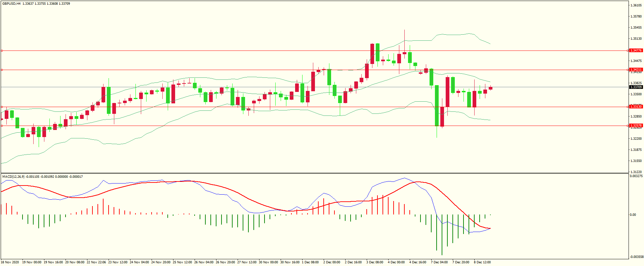Click the 18 Nov 2020 date label
The image size is (644, 266).
(10, 262)
